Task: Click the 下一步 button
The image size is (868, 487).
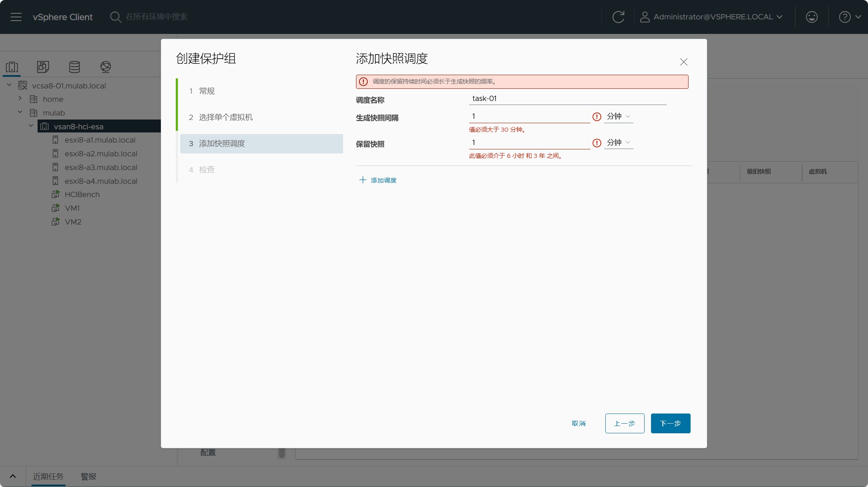Action: (x=670, y=423)
